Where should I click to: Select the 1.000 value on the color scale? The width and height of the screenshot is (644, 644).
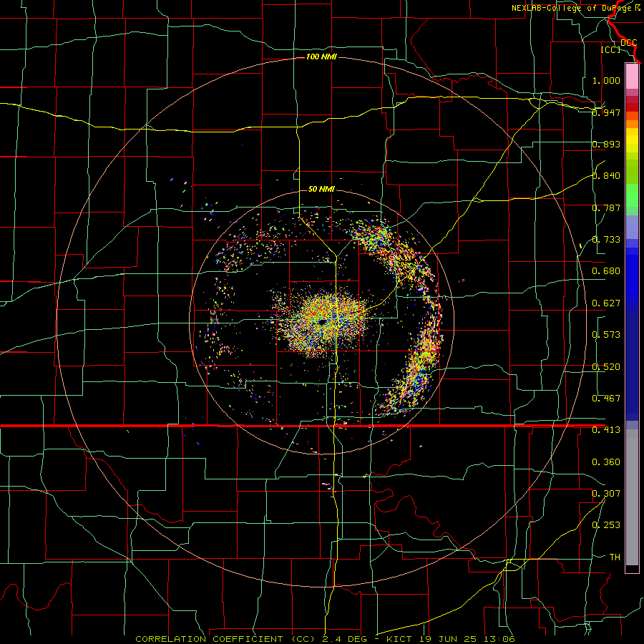tap(606, 80)
